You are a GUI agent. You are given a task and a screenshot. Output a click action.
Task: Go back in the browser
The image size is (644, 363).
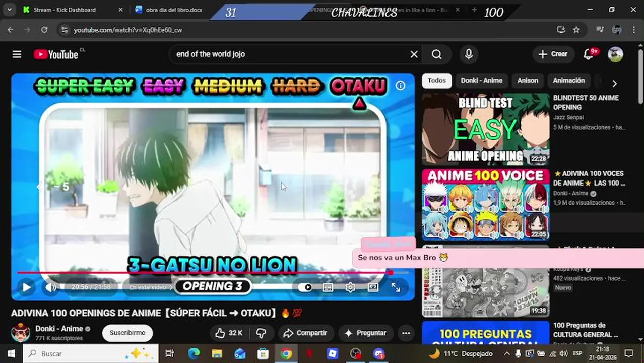tap(11, 30)
